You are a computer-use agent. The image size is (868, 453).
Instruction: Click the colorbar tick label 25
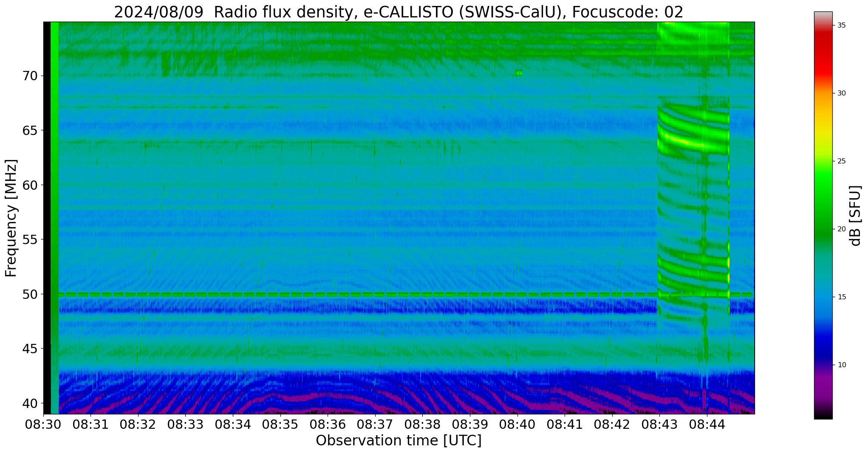pos(841,161)
